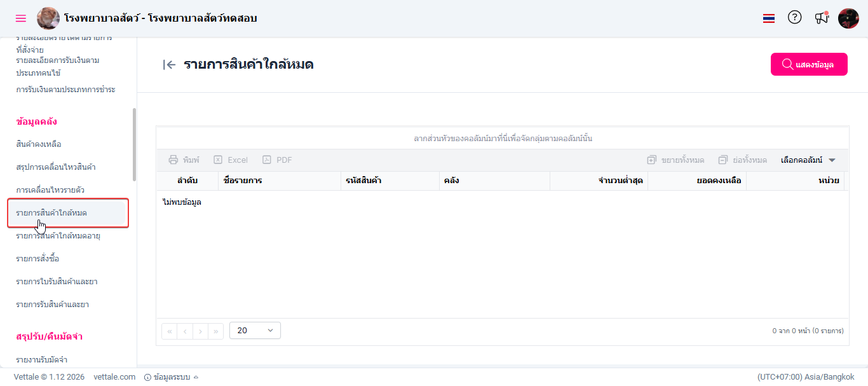Click ย่อทั้งหมด collapse all
This screenshot has height=386, width=868.
(x=742, y=160)
